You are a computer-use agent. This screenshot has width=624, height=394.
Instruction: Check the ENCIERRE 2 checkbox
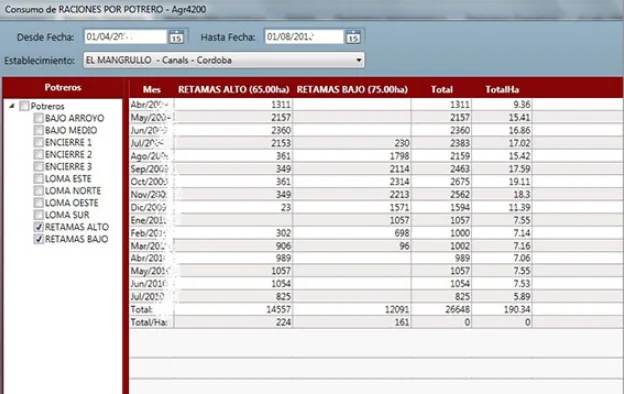39,154
